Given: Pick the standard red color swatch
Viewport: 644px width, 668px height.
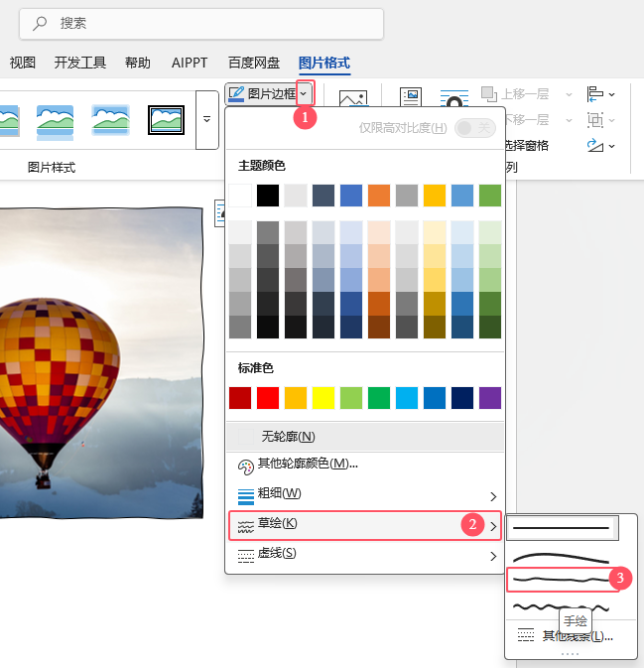Looking at the screenshot, I should 268,398.
